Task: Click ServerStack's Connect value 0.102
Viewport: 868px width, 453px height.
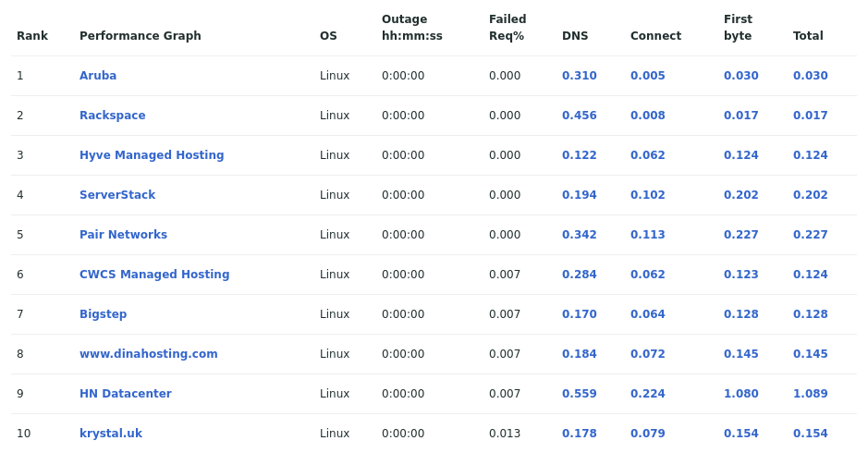Action: [x=648, y=195]
